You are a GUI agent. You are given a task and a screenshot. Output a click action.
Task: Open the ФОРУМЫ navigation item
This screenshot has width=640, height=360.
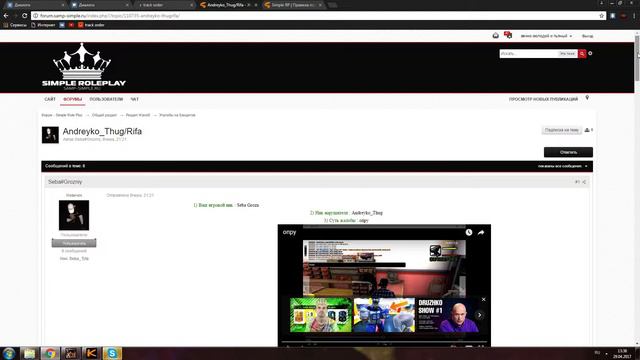[73, 99]
